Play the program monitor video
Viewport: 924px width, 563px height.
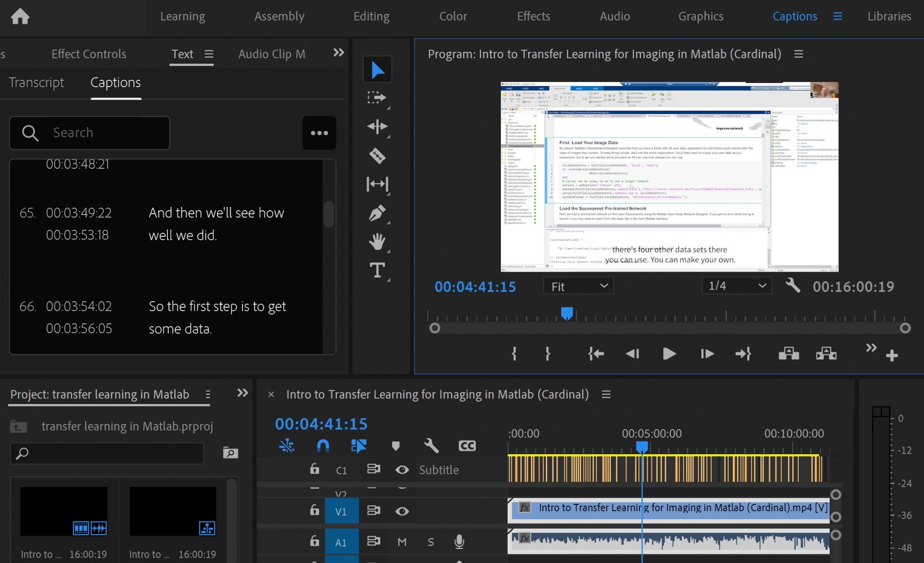[x=669, y=354]
